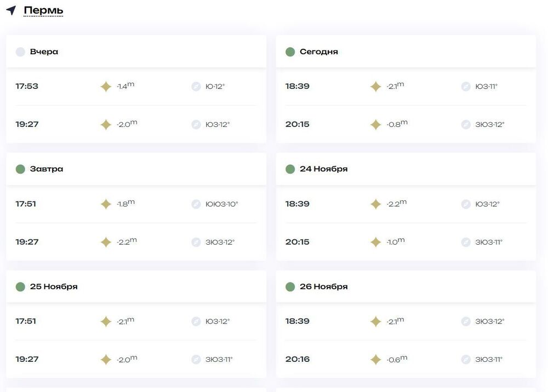The height and width of the screenshot is (392, 548).
Task: Select the Завтра day header
Action: click(x=136, y=169)
